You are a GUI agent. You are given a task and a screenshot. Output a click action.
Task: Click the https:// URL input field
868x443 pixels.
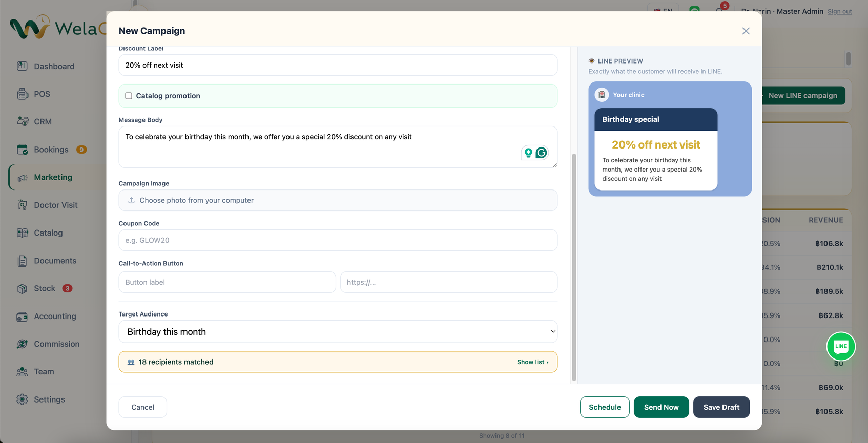pyautogui.click(x=448, y=282)
